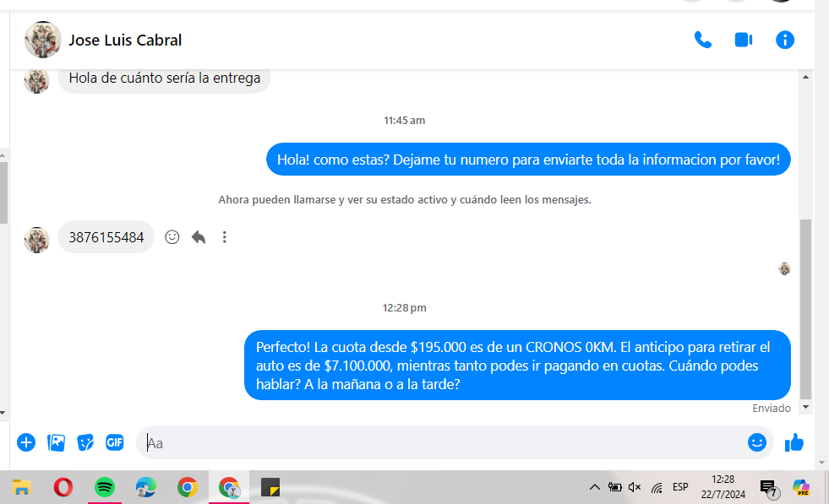Send a thumbs-up like

(794, 442)
